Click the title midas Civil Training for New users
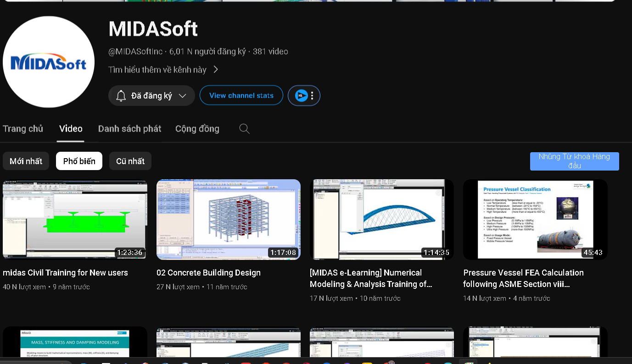Viewport: 632px width, 364px height. point(65,273)
